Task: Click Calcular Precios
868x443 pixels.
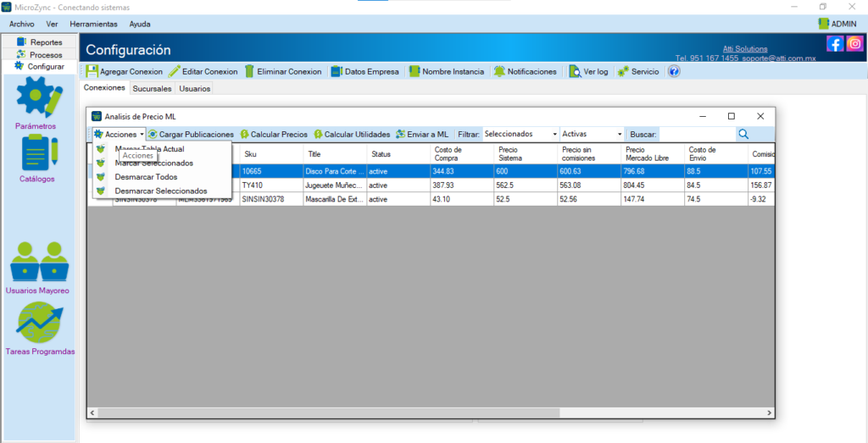Action: point(274,134)
